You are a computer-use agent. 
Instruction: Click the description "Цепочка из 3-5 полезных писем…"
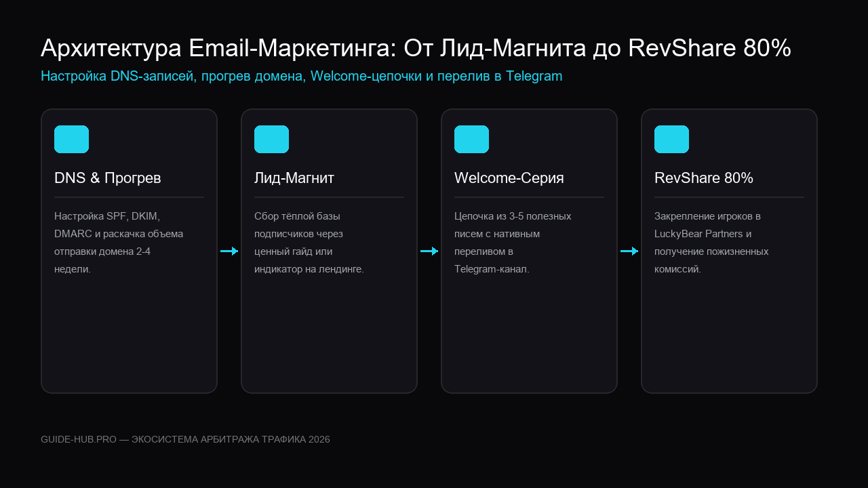(513, 243)
